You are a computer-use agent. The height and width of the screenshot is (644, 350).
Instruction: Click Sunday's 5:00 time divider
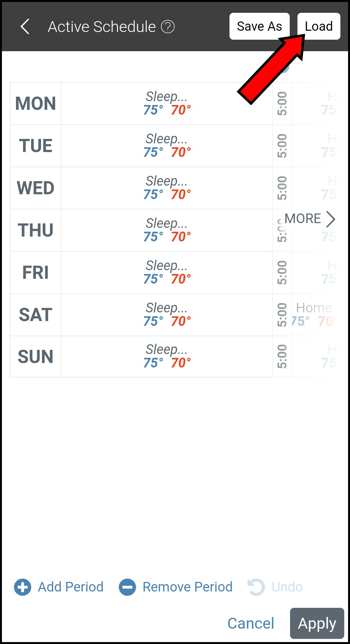(282, 357)
